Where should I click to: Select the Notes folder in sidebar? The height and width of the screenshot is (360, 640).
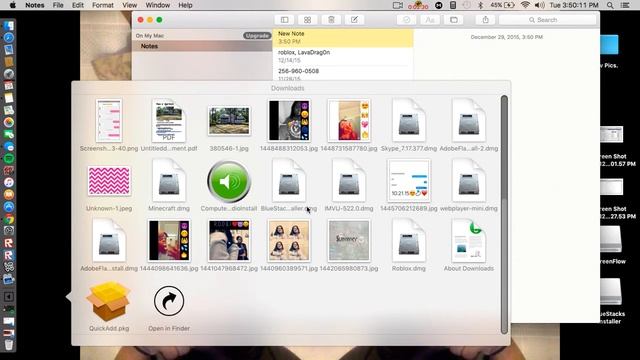coord(202,46)
